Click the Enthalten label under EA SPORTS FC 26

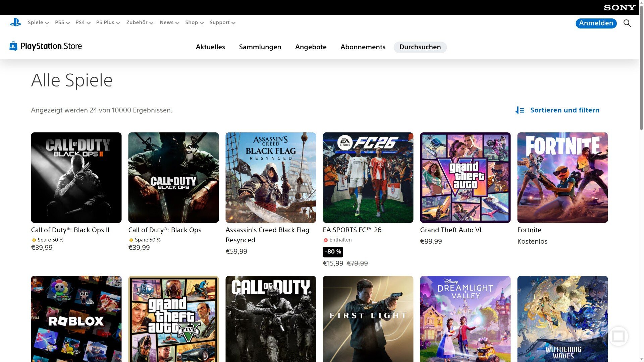[340, 240]
